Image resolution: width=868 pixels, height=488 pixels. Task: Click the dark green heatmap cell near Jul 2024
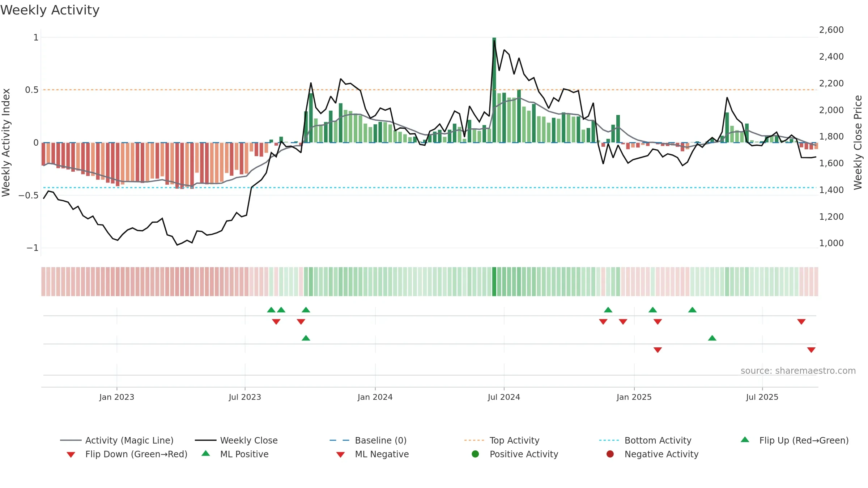(494, 282)
